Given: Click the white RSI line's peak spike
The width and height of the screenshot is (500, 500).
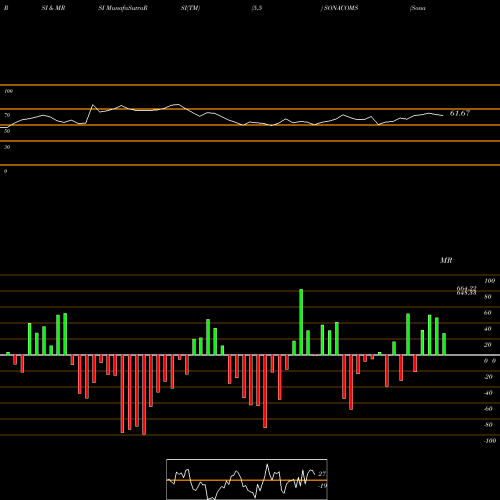Looking at the screenshot, I should (x=93, y=105).
